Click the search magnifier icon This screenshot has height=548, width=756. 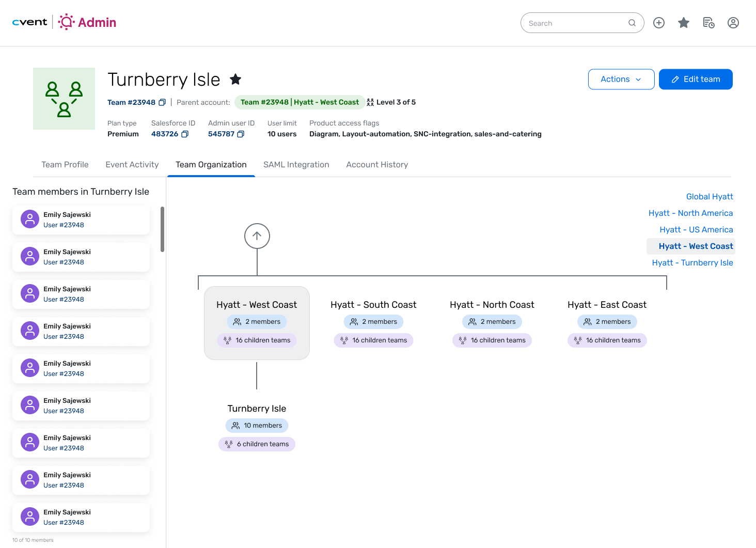(632, 23)
